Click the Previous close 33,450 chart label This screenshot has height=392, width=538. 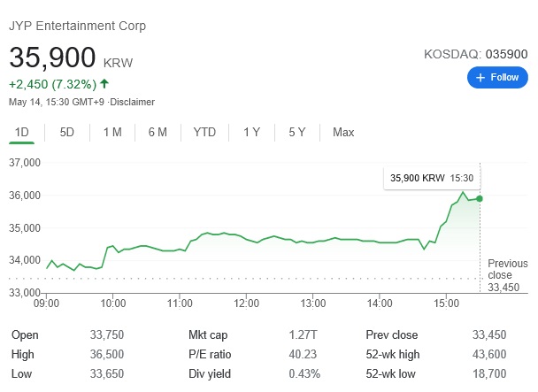coord(507,275)
